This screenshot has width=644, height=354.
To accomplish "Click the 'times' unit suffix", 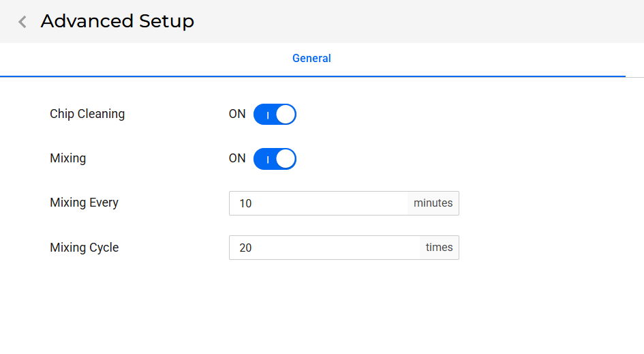I will click(439, 248).
